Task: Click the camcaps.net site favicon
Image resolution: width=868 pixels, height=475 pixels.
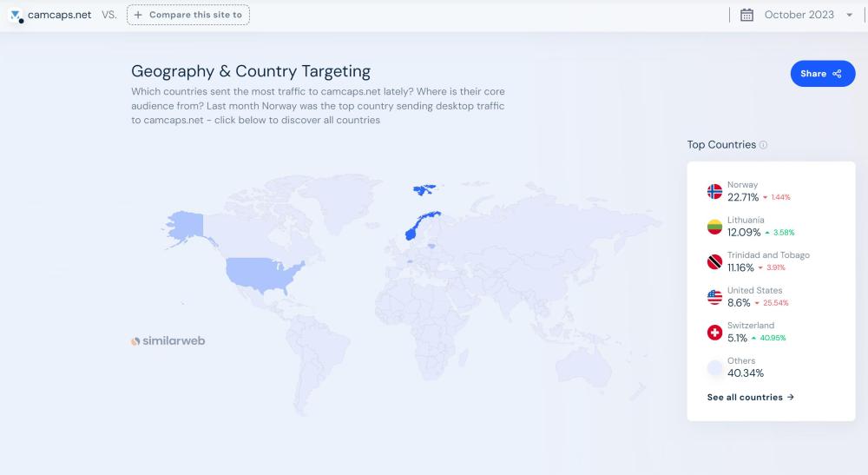Action: [16, 16]
